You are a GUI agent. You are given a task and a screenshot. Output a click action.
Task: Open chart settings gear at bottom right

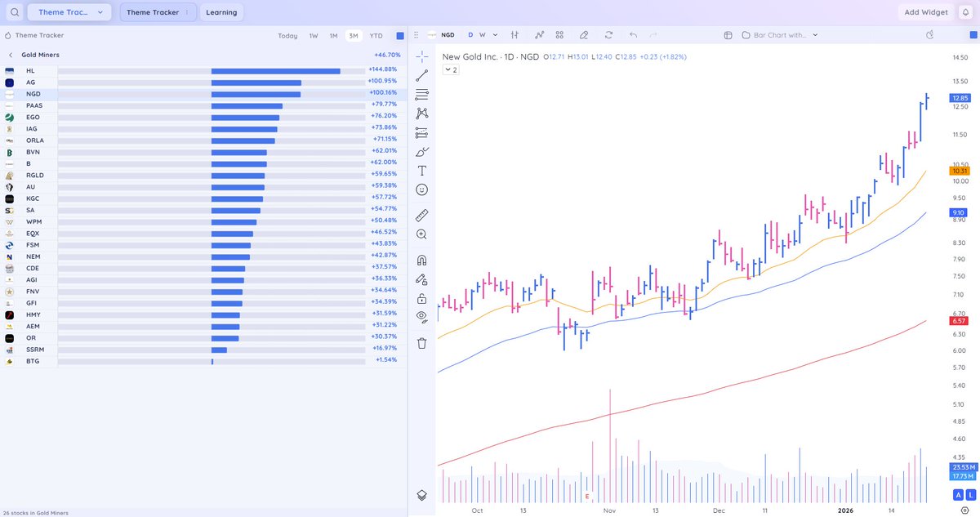pos(964,510)
